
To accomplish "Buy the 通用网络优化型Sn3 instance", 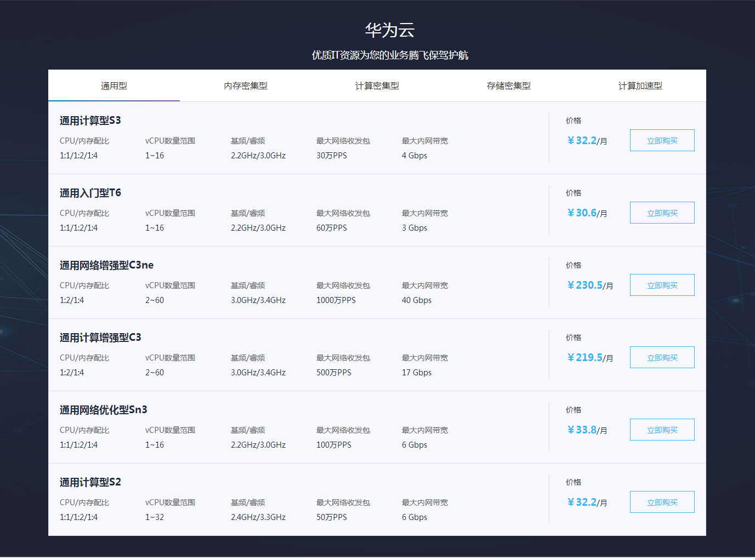I will coord(662,430).
